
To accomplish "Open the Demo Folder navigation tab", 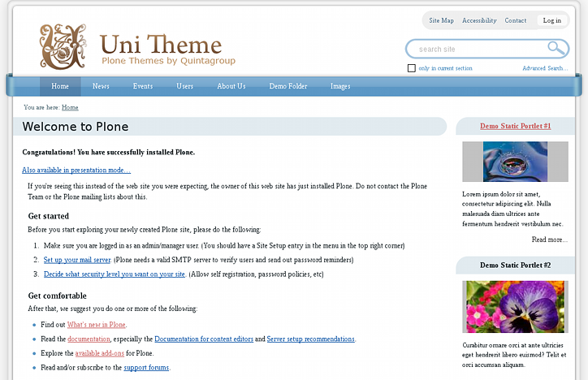I will [x=288, y=86].
